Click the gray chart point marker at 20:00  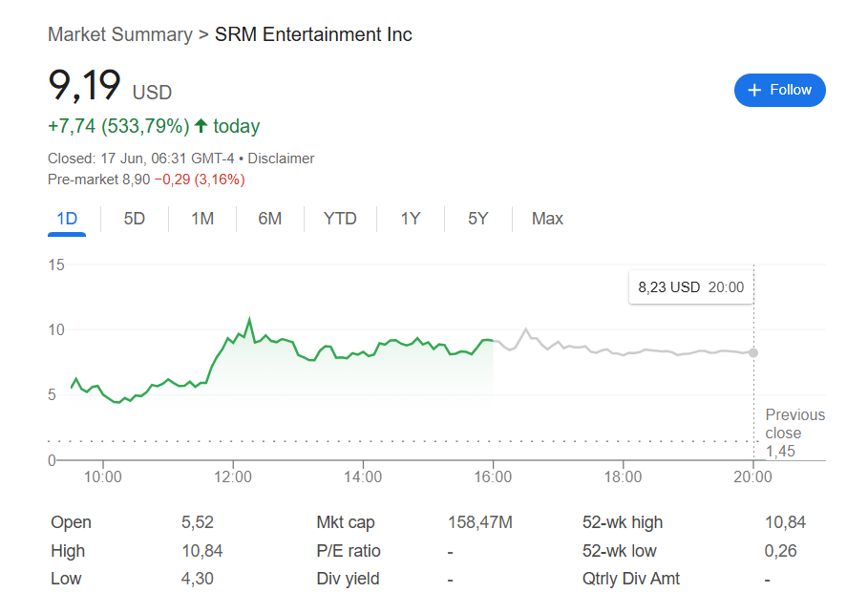coord(753,352)
